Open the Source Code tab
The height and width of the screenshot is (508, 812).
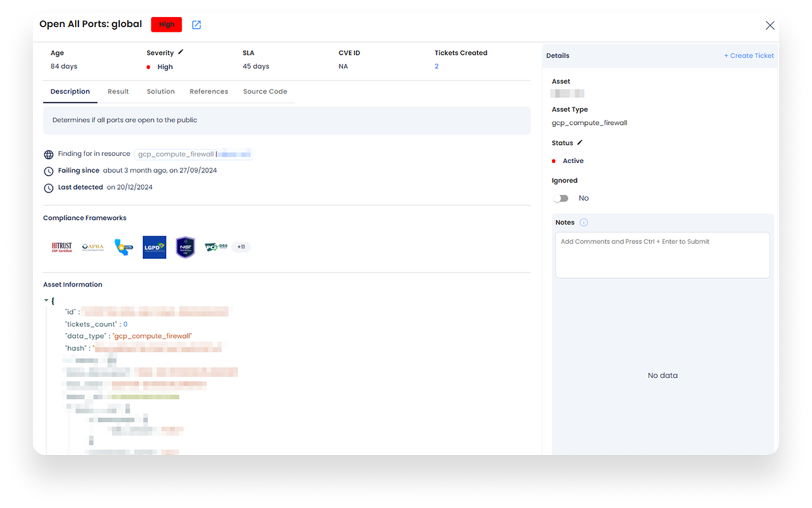click(265, 91)
